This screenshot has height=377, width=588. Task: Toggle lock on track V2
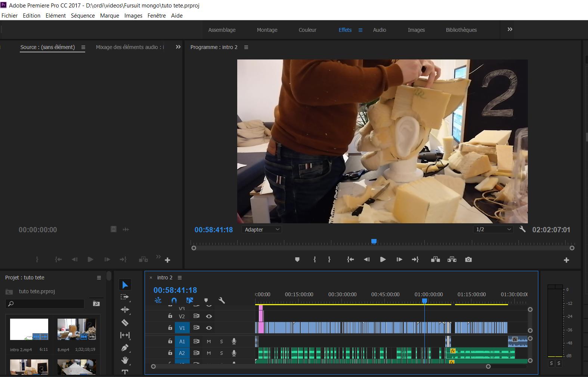[x=170, y=316]
